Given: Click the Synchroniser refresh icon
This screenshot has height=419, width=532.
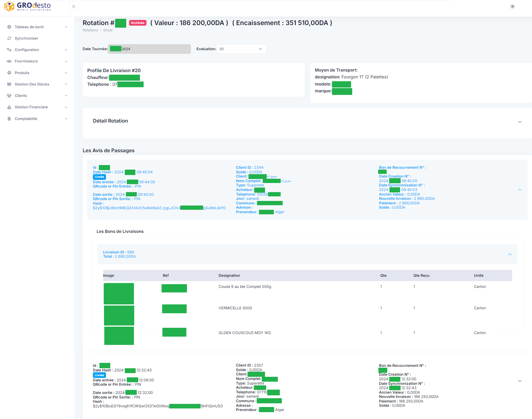Looking at the screenshot, I should [x=9, y=38].
